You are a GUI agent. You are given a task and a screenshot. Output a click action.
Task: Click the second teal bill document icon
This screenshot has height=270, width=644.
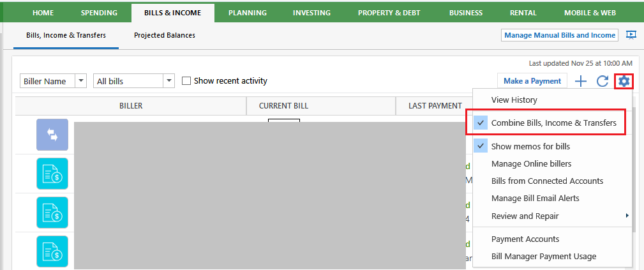coord(52,212)
